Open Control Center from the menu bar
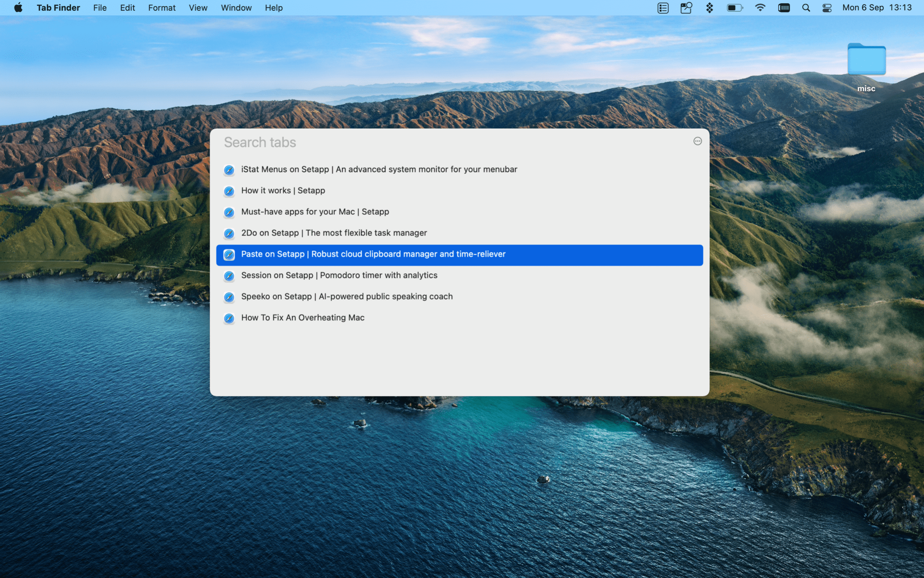The image size is (924, 578). pos(826,7)
